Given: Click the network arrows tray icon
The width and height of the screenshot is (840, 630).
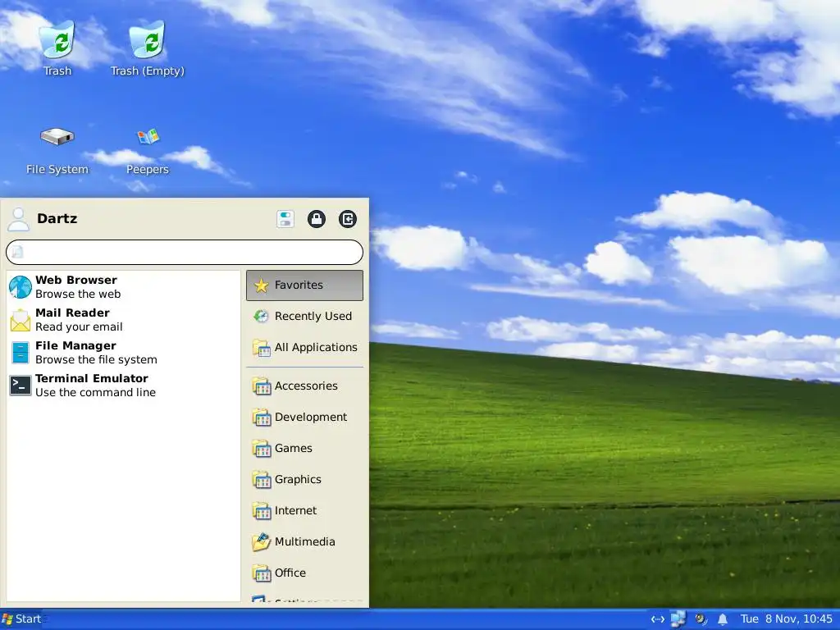Looking at the screenshot, I should pyautogui.click(x=658, y=619).
